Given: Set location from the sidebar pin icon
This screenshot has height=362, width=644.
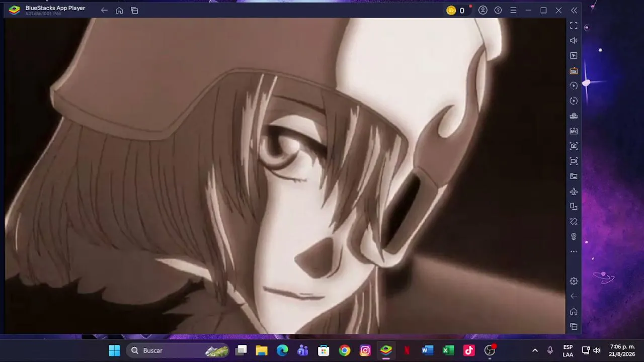Looking at the screenshot, I should (574, 236).
